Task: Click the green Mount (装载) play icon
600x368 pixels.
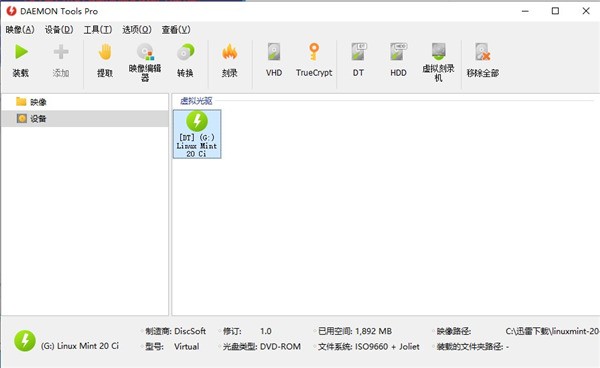Action: click(21, 52)
